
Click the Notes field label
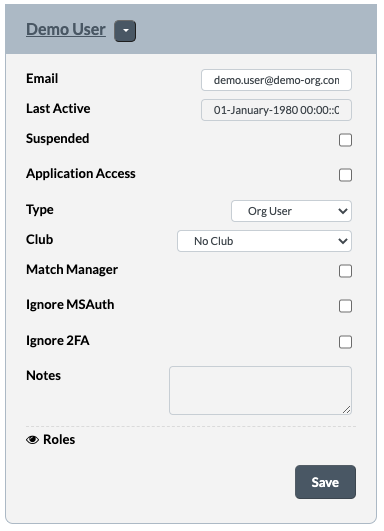pyautogui.click(x=43, y=376)
